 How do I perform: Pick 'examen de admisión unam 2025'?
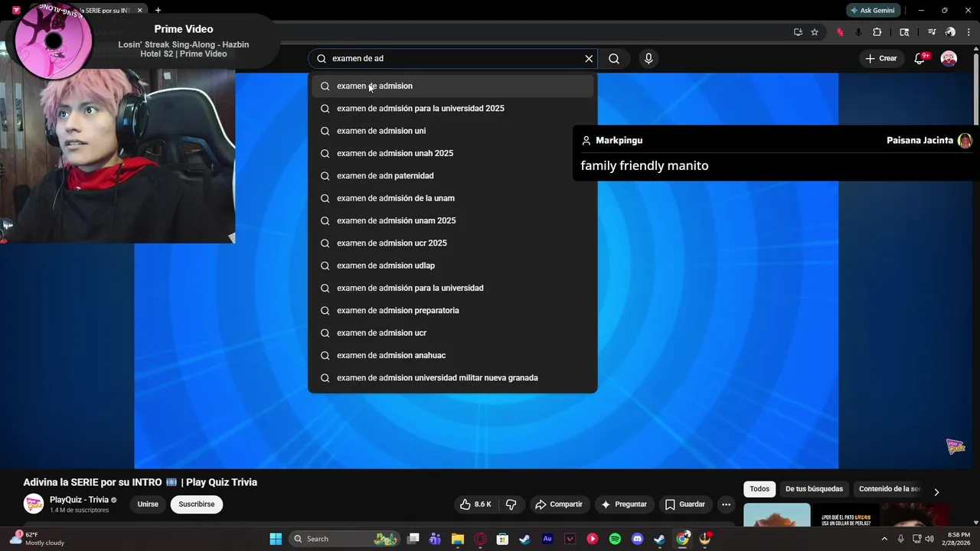(x=452, y=220)
